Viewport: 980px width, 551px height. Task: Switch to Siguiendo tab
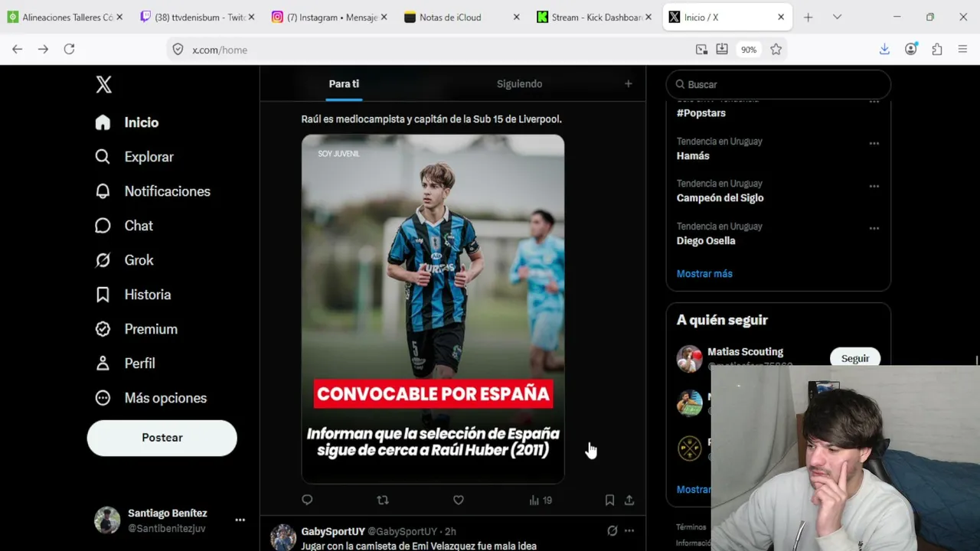point(519,84)
